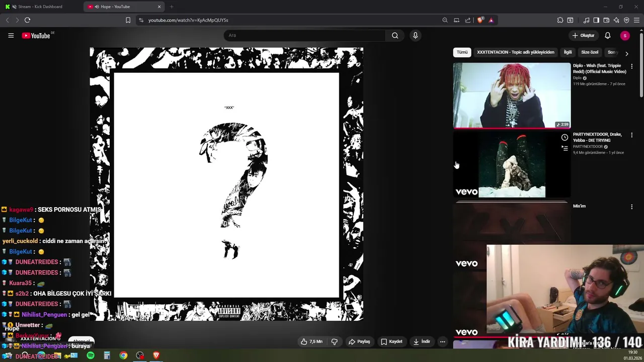This screenshot has height=362, width=644.
Task: Open Diplo - Wish video thumbnail
Action: click(x=512, y=96)
